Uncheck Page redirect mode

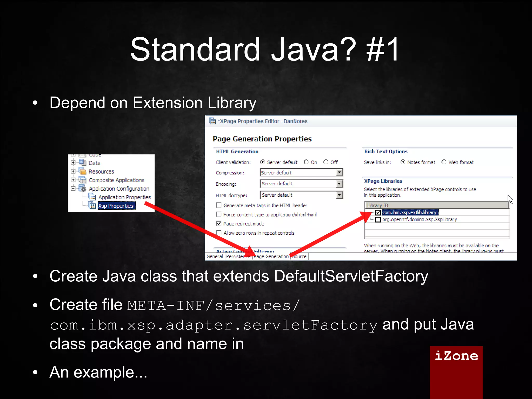point(219,223)
